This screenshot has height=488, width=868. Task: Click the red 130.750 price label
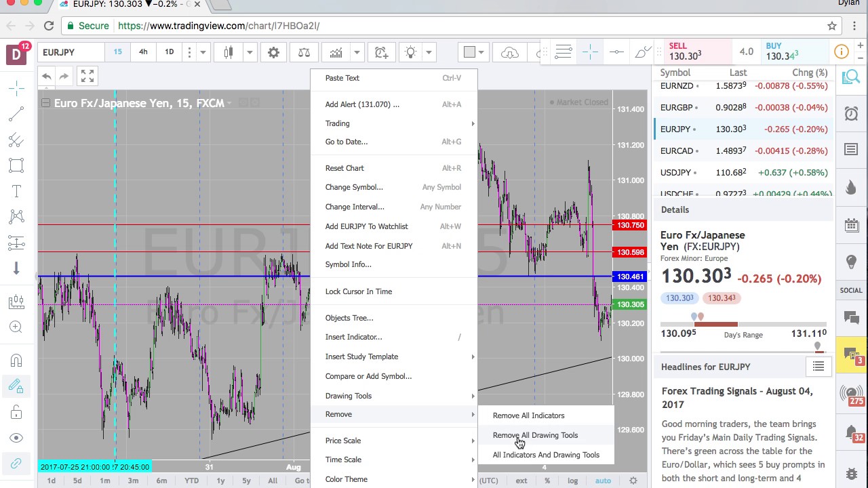[x=629, y=225]
